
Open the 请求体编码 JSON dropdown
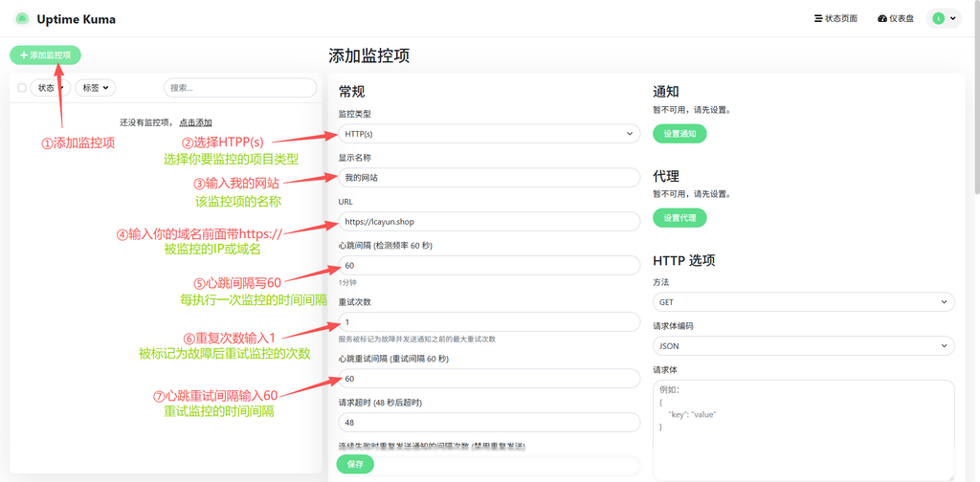pyautogui.click(x=804, y=346)
